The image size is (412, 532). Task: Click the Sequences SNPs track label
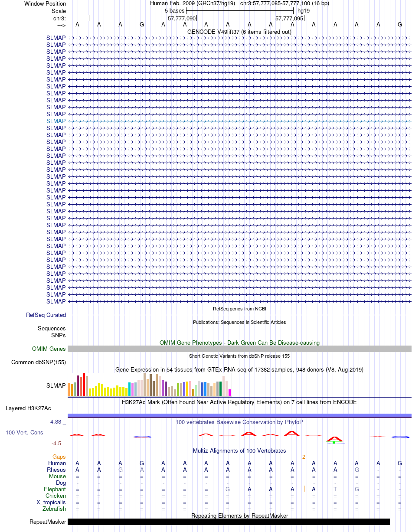(52, 332)
